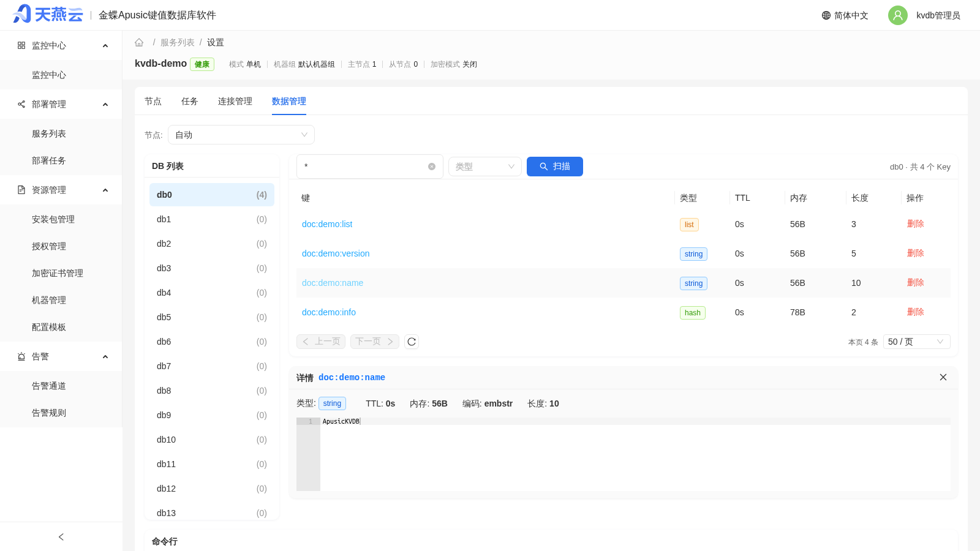Image resolution: width=980 pixels, height=551 pixels.
Task: Delete the doc:demo:list key
Action: click(x=915, y=224)
